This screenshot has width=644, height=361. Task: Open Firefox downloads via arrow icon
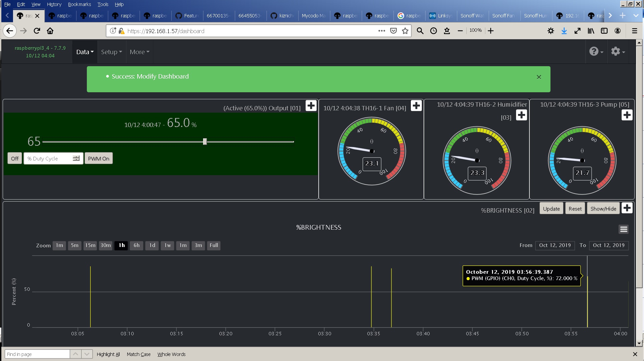pos(564,30)
